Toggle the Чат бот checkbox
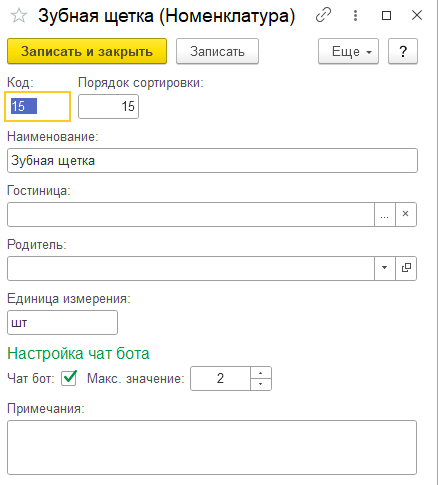 (x=69, y=378)
